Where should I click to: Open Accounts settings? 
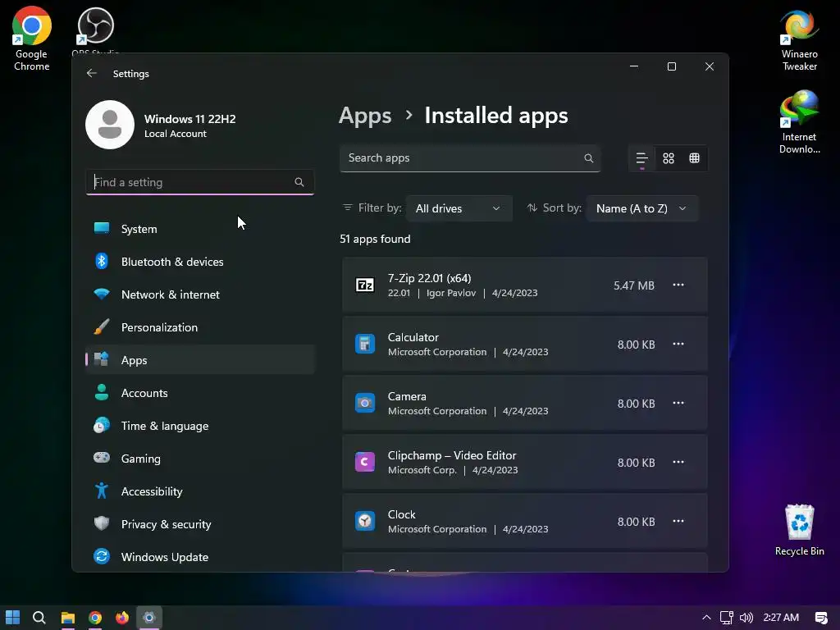coord(200,393)
